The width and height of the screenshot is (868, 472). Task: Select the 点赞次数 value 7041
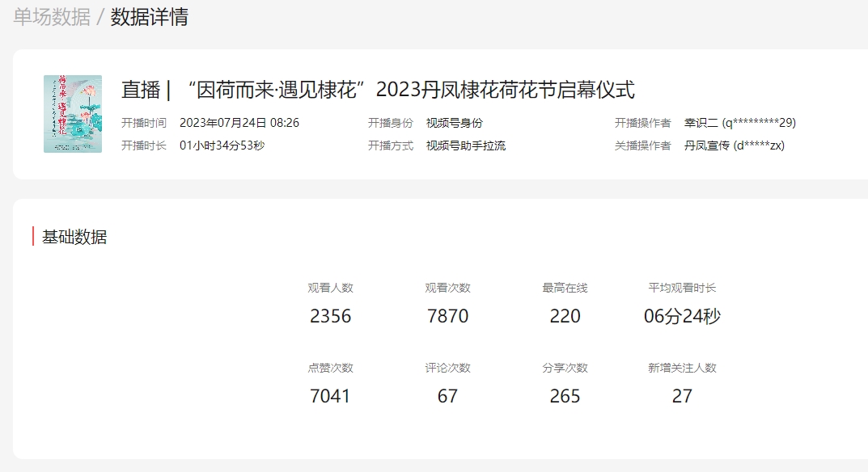click(x=331, y=396)
